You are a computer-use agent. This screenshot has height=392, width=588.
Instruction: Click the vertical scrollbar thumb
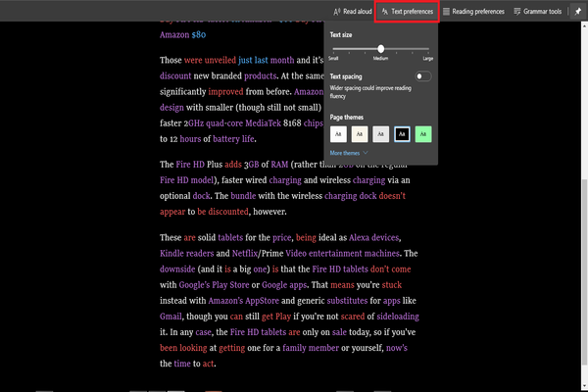(584, 272)
